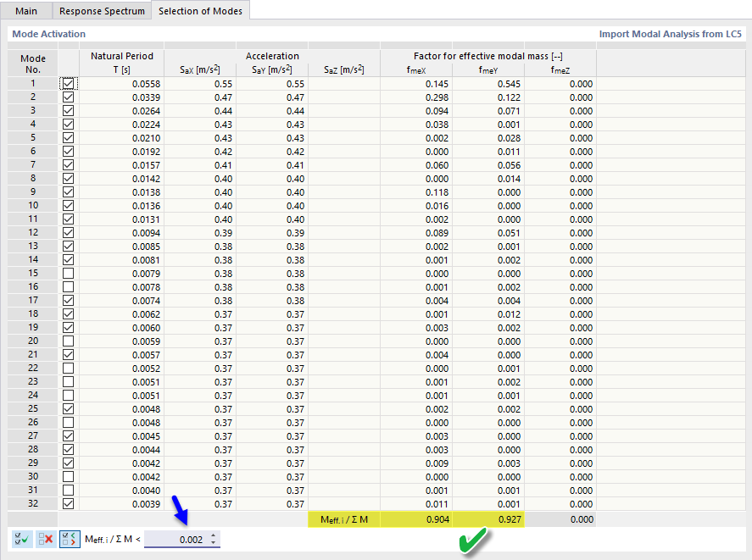Select natural period 0.0094 of mode 12

click(122, 233)
